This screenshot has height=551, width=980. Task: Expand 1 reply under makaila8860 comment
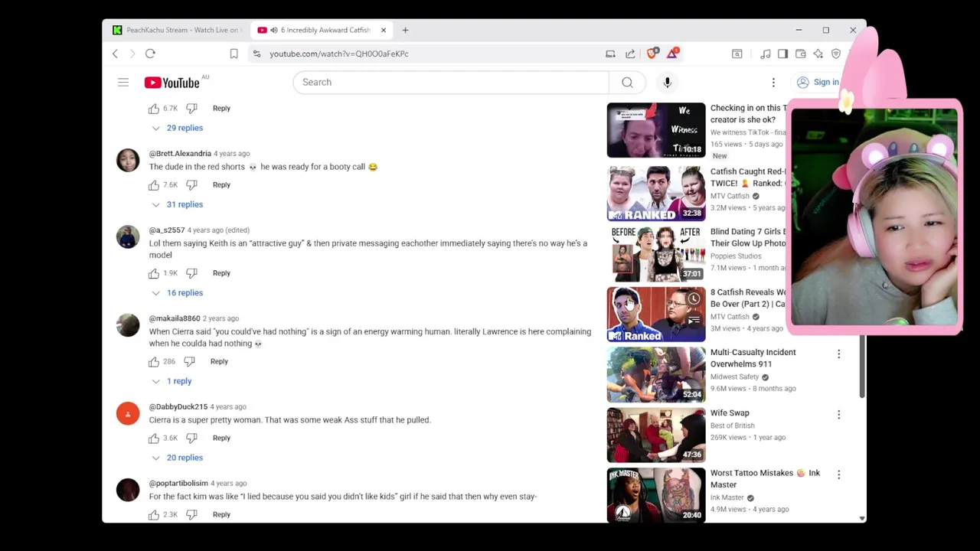172,381
